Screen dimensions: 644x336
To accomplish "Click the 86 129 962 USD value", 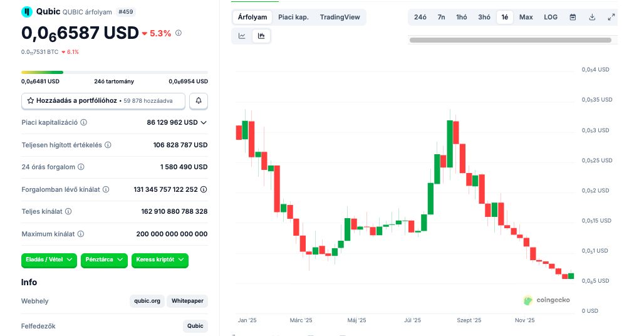I will [172, 122].
